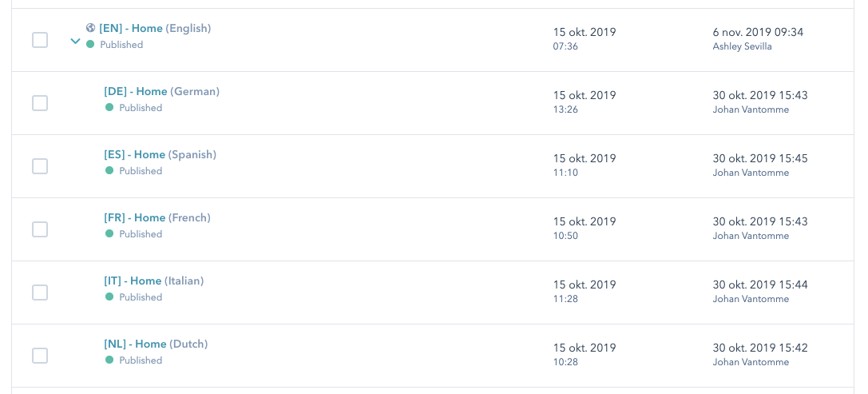Tick the checkbox for [DE] - Home (German)
Screen dimensions: 868x394
[x=40, y=103]
